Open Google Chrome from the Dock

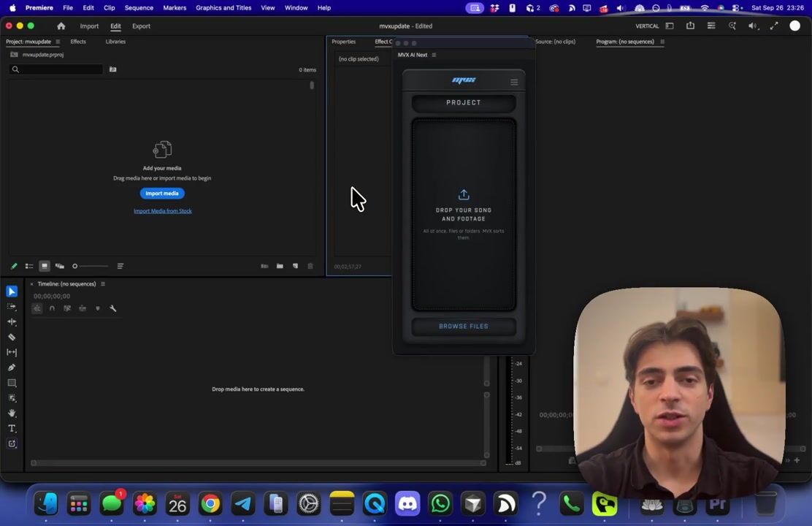coord(210,503)
